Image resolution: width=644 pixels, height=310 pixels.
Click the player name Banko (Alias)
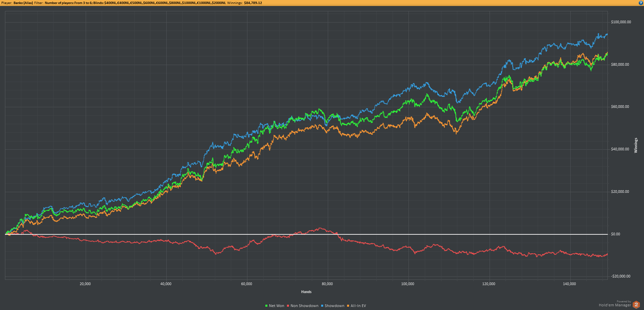[x=23, y=3]
